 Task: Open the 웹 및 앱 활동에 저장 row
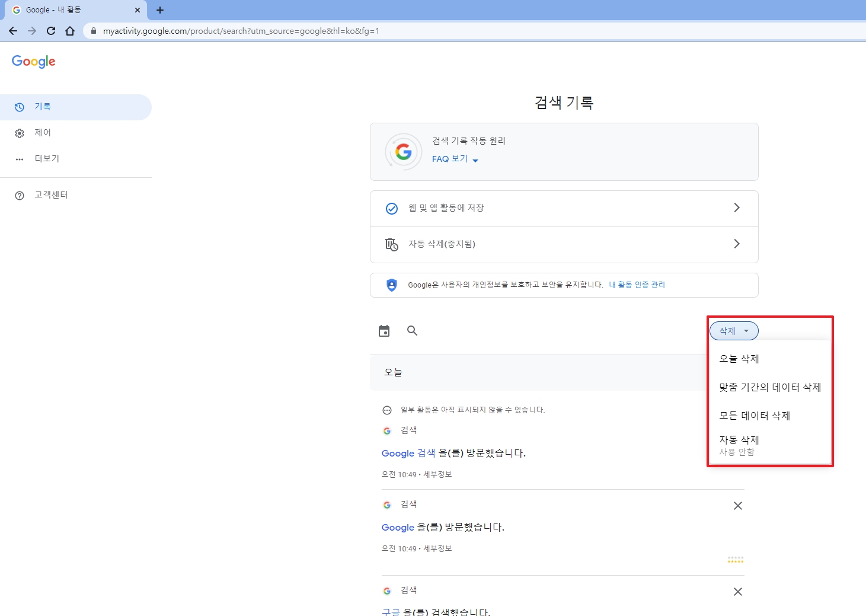point(564,208)
